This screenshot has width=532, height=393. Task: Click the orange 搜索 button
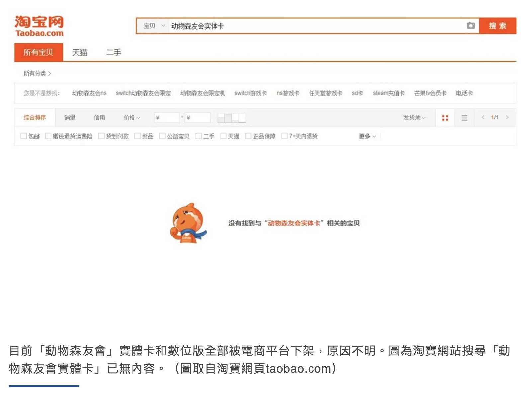pyautogui.click(x=497, y=26)
